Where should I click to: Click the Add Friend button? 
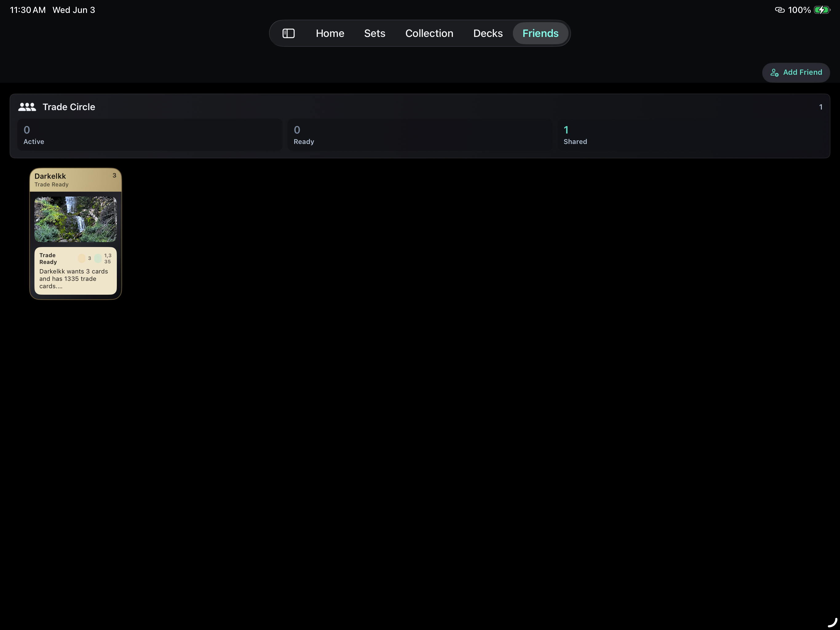pyautogui.click(x=795, y=73)
